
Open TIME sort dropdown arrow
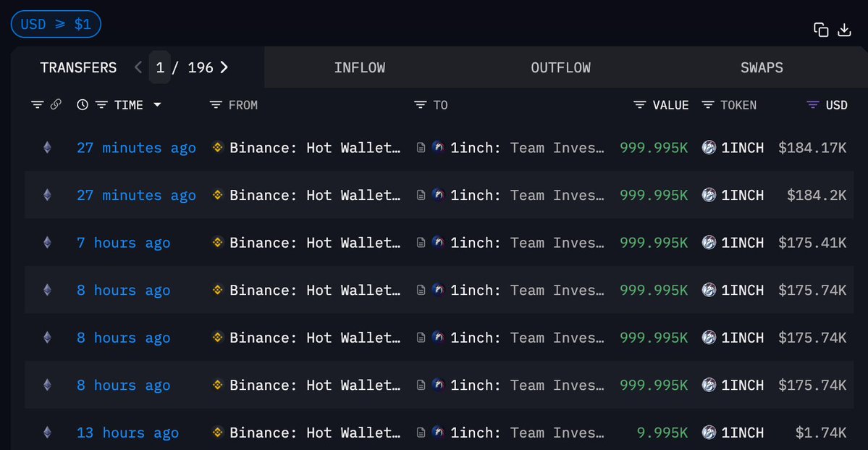tap(157, 105)
